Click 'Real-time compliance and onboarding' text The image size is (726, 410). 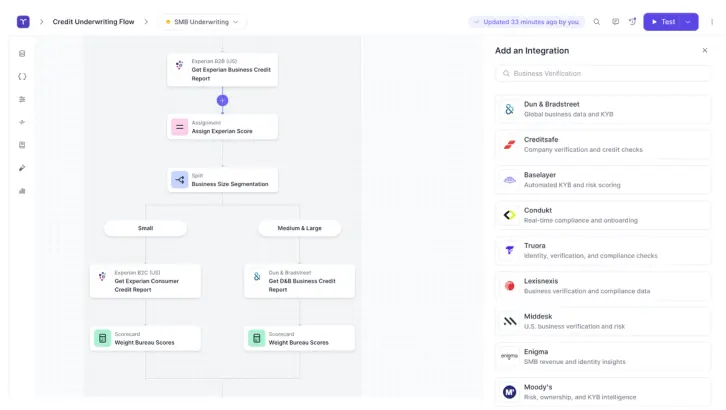pyautogui.click(x=581, y=221)
